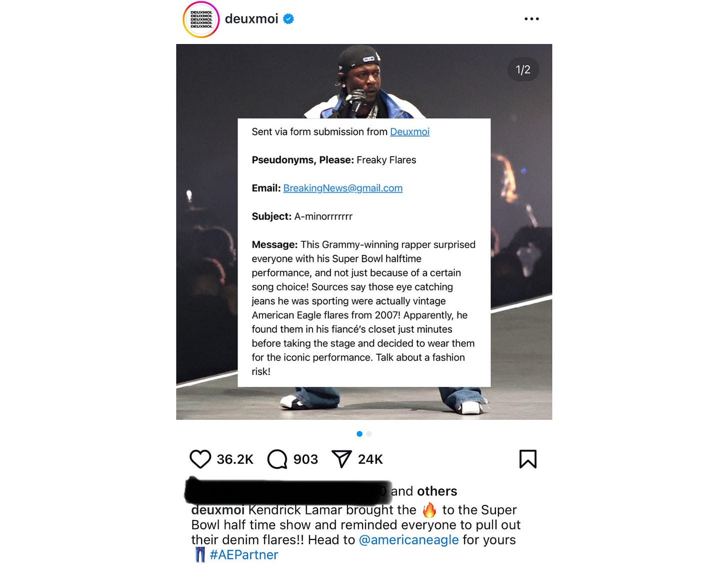Click the 24K shares count
This screenshot has width=728, height=568.
[x=370, y=459]
